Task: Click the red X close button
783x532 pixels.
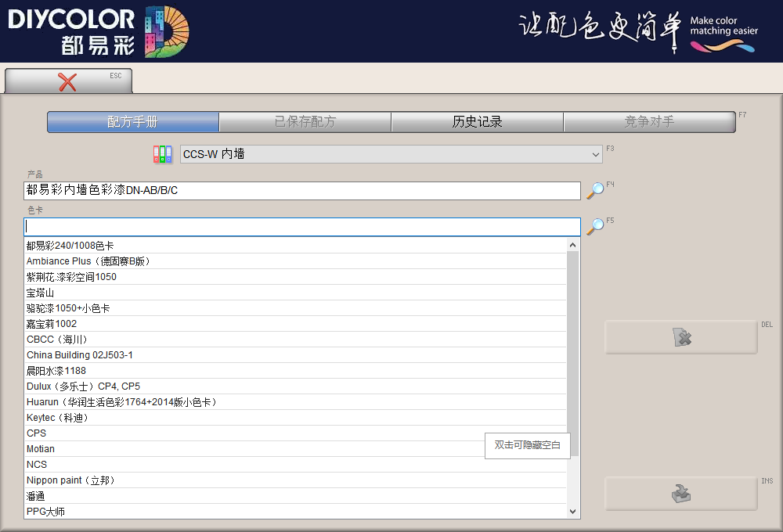Action: pos(68,81)
